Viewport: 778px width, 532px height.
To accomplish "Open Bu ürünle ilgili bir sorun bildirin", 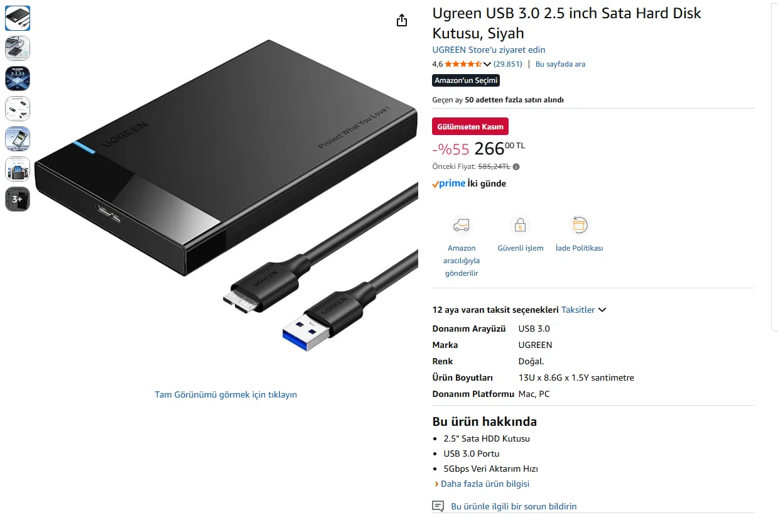I will tap(514, 506).
